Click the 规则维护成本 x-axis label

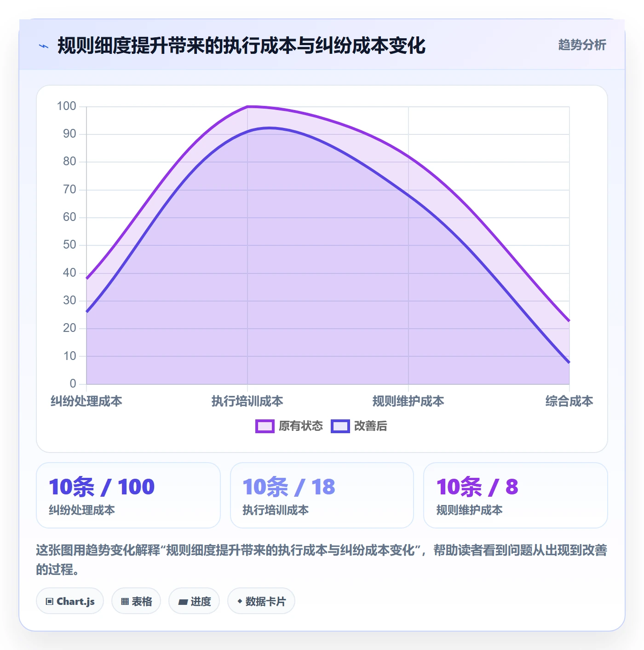tap(408, 401)
